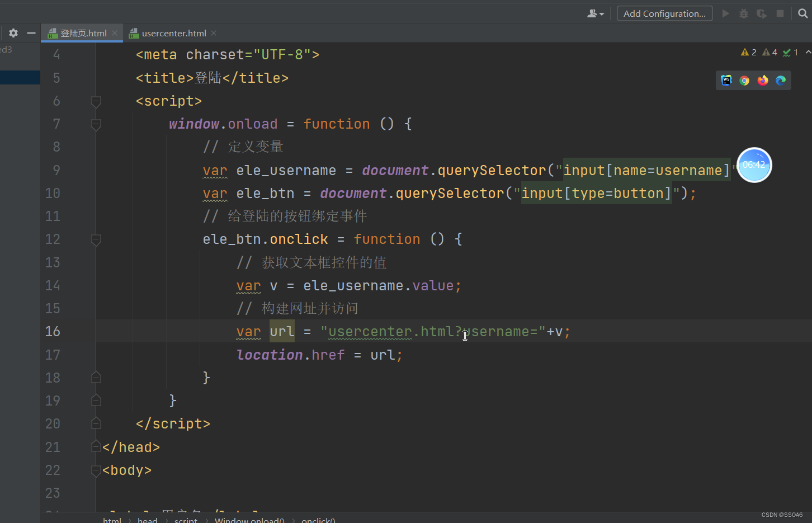812x523 pixels.
Task: Click 'location' on line 17
Action: (270, 355)
